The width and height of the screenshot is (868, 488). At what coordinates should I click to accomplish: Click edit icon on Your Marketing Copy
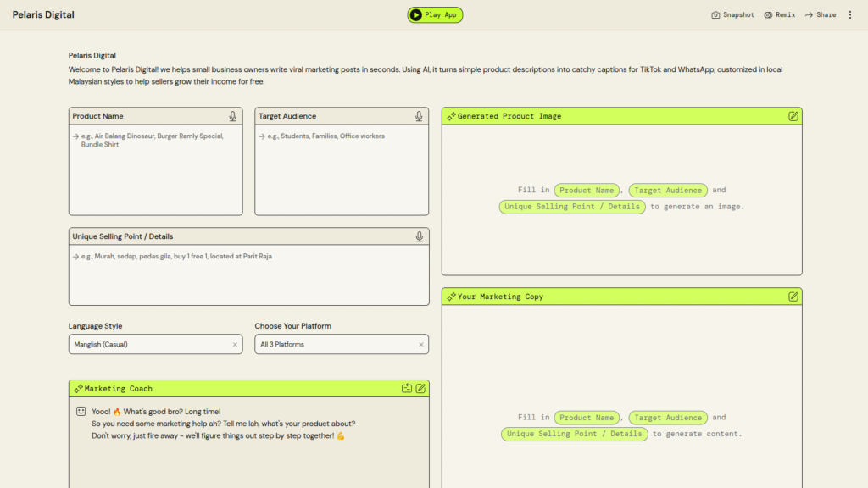pos(793,297)
